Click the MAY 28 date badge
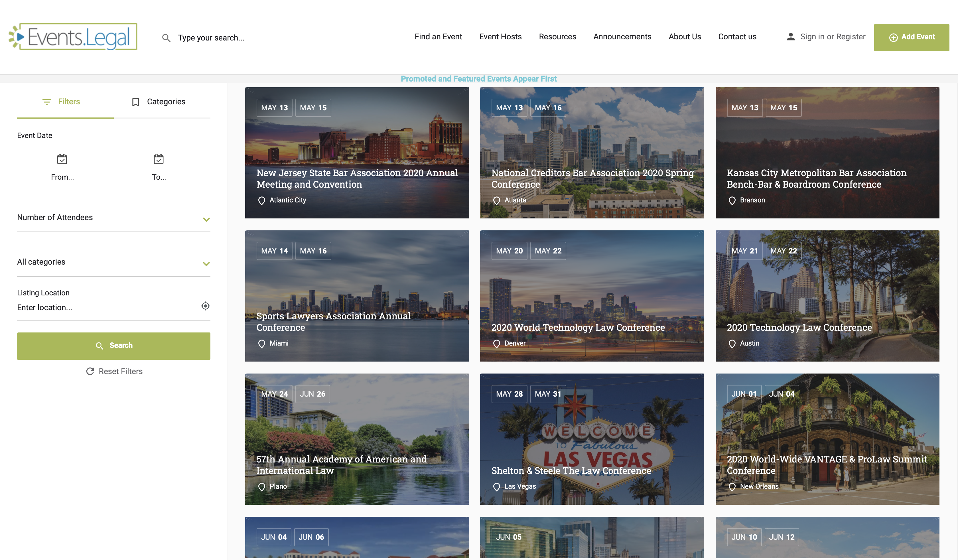 click(509, 394)
